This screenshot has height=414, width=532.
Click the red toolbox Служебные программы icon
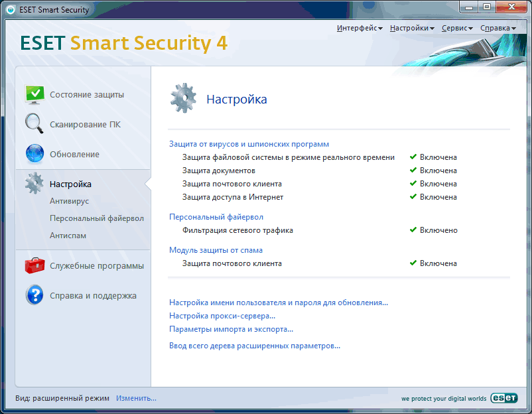click(34, 266)
